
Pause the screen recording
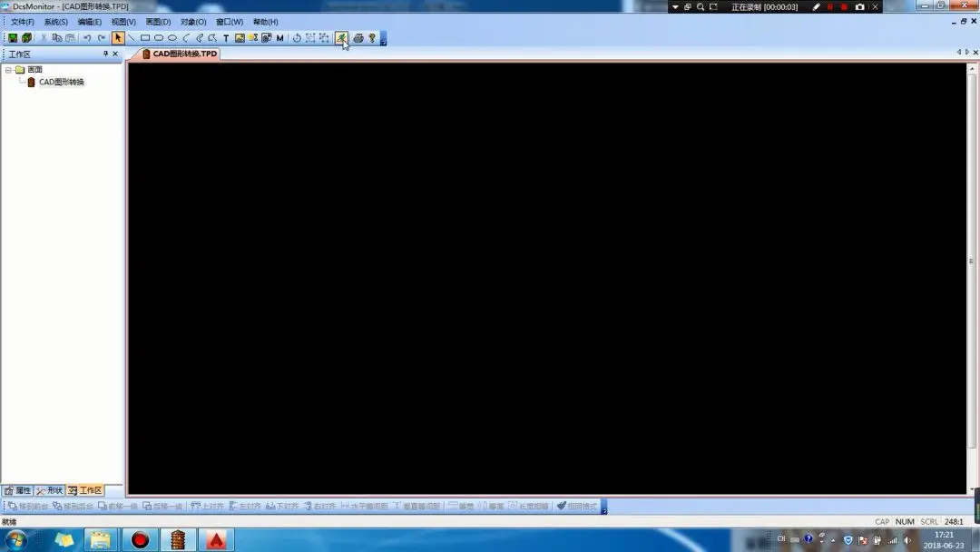tap(829, 6)
